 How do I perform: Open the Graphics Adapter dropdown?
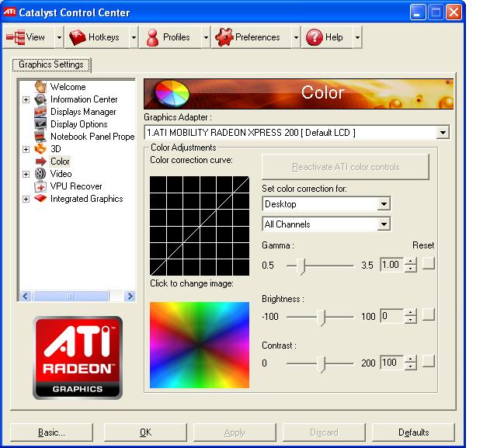[443, 133]
